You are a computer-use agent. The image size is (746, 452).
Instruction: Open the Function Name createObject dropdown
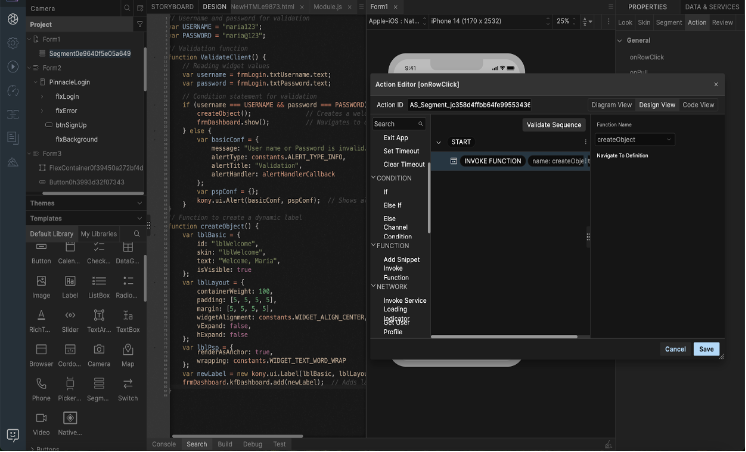point(634,140)
